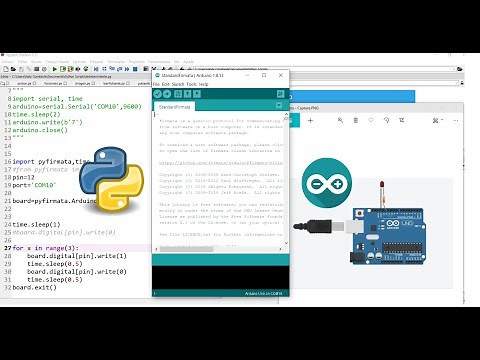
Task: Click the continue execution debug icon
Action: (x=127, y=69)
